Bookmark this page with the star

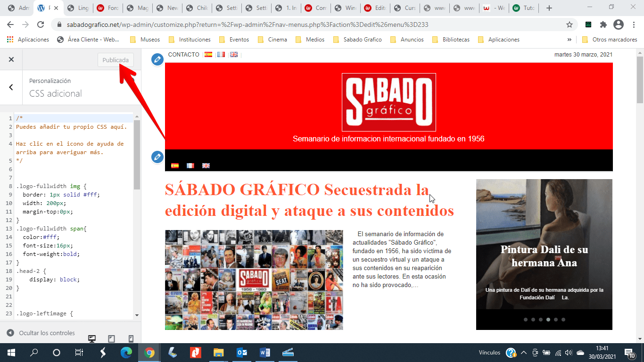pos(570,25)
